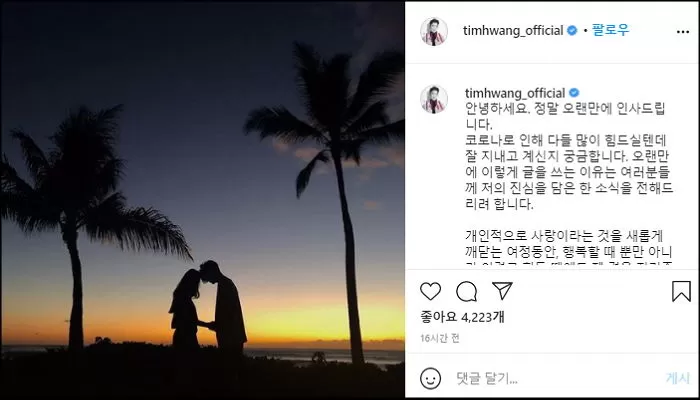This screenshot has width=700, height=400.
Task: Open timhwang_official username in caption
Action: click(515, 93)
